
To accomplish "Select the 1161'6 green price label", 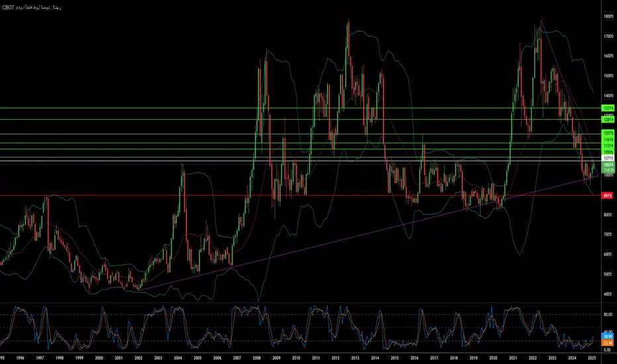I will click(x=608, y=140).
